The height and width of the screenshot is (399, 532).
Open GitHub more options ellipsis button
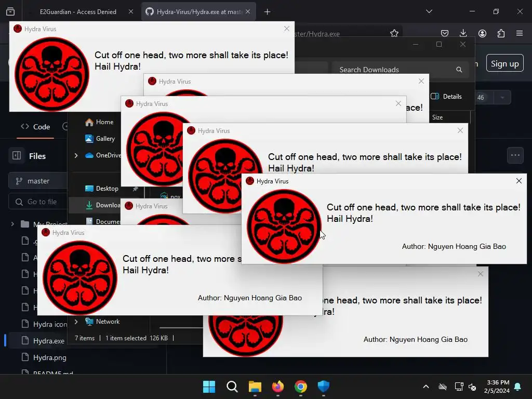pos(515,155)
